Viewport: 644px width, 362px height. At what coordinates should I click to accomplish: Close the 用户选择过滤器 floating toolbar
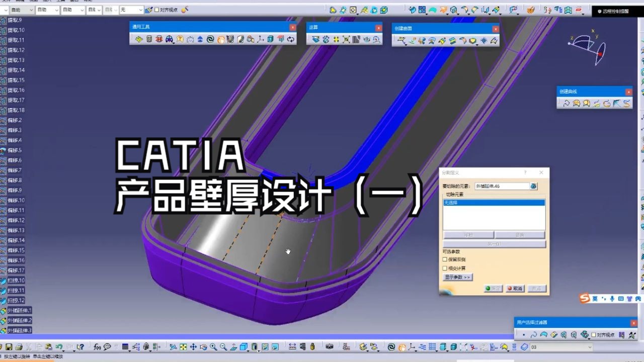coord(633,323)
